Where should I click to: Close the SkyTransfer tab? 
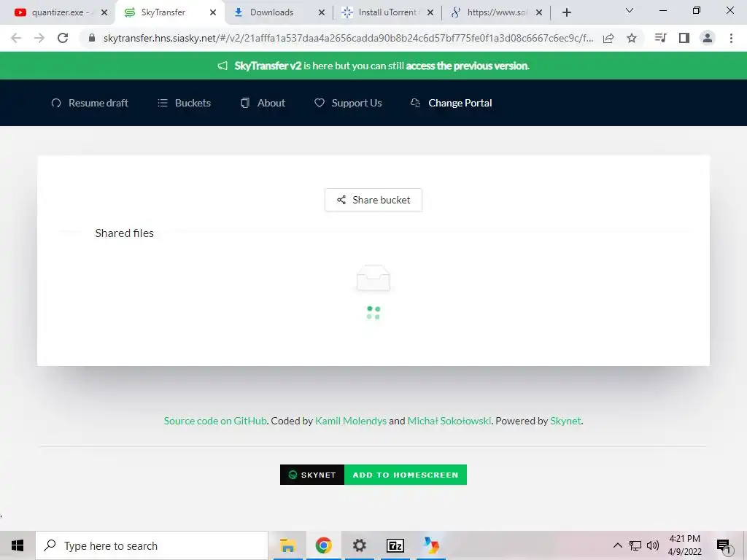[213, 12]
